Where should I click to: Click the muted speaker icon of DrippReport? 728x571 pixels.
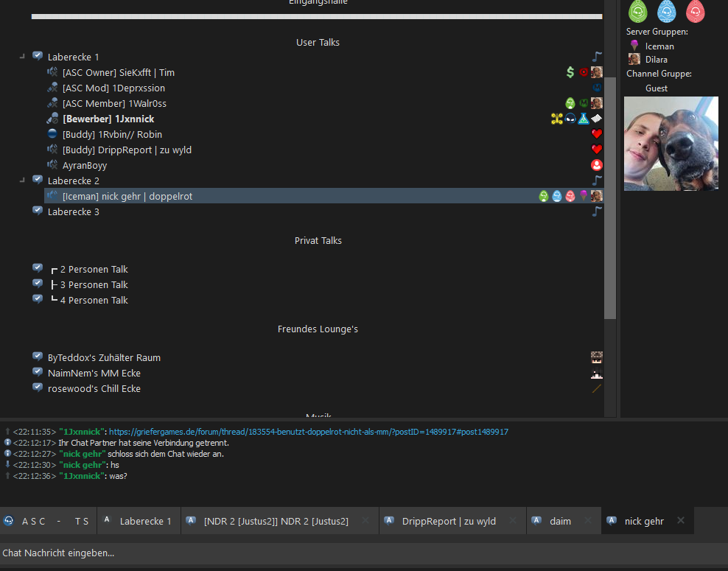pyautogui.click(x=52, y=150)
